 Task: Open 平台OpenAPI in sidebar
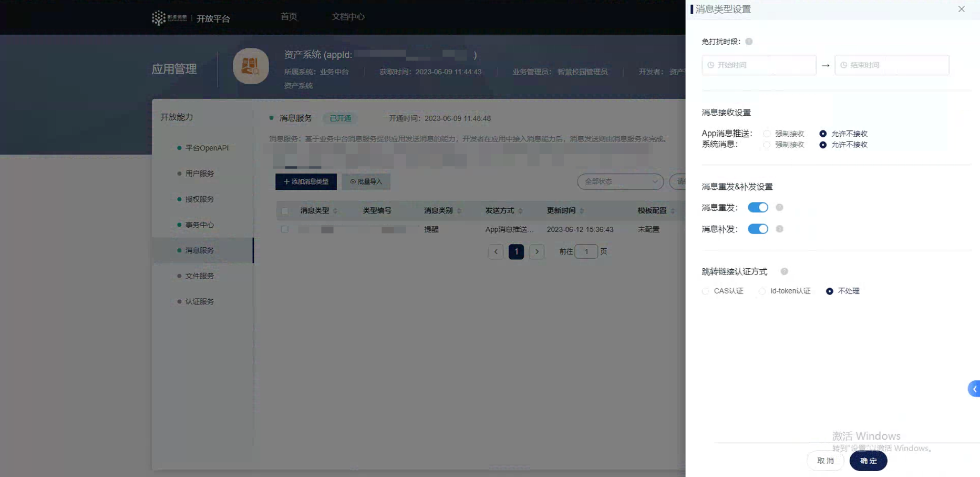[207, 148]
